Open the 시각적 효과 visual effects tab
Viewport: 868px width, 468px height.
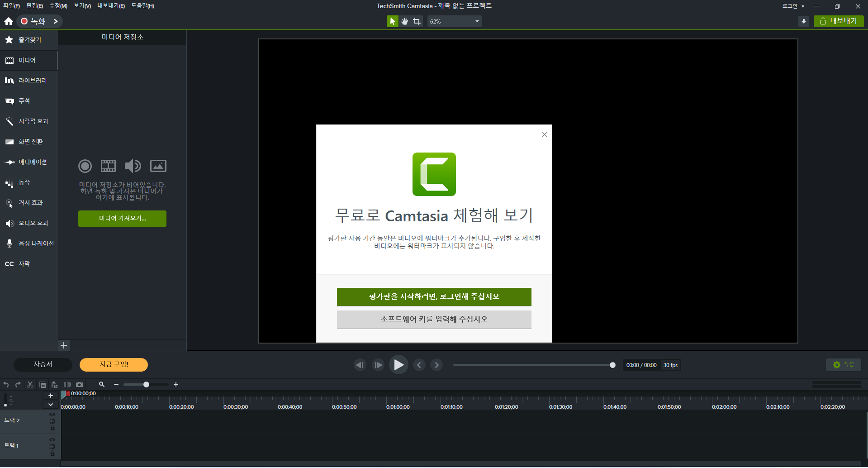point(29,121)
